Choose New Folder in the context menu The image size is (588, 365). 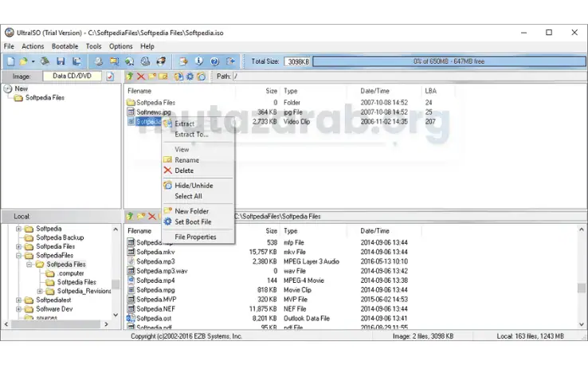pos(198,211)
